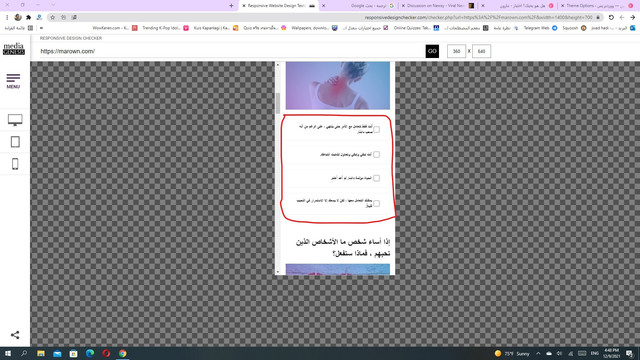The width and height of the screenshot is (640, 360).
Task: Switch the ENG input language indicator
Action: (x=595, y=353)
